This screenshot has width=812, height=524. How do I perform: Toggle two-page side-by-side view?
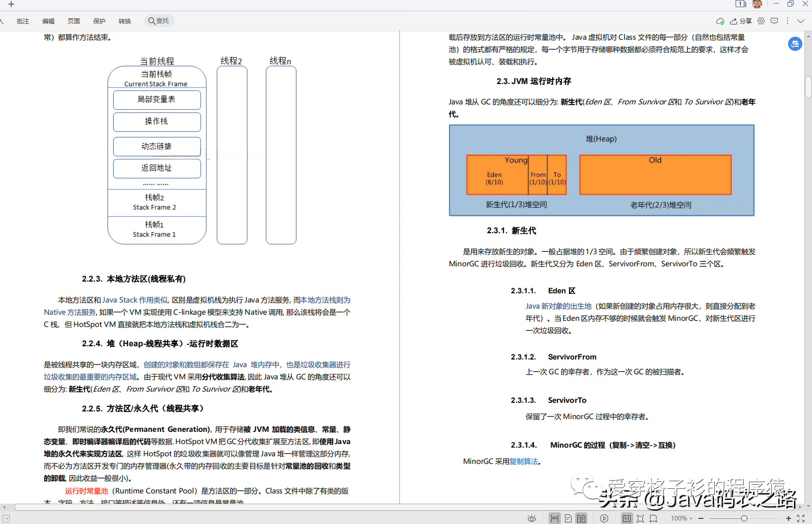pos(581,518)
